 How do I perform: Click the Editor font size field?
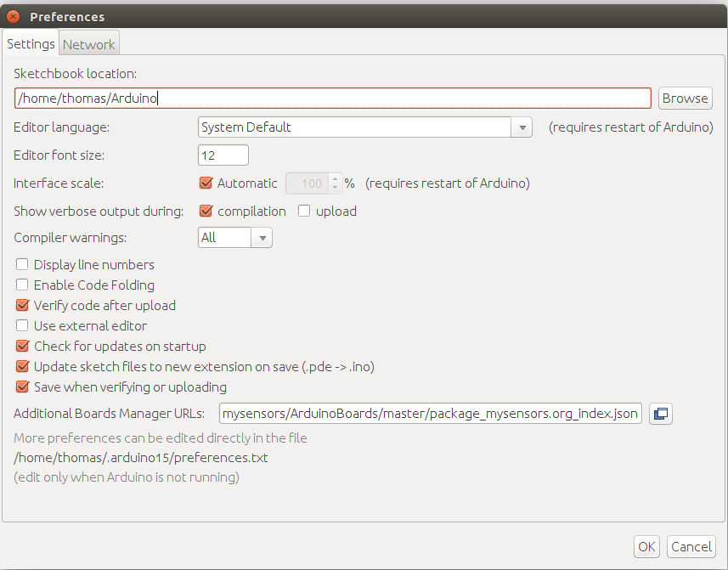coord(223,155)
